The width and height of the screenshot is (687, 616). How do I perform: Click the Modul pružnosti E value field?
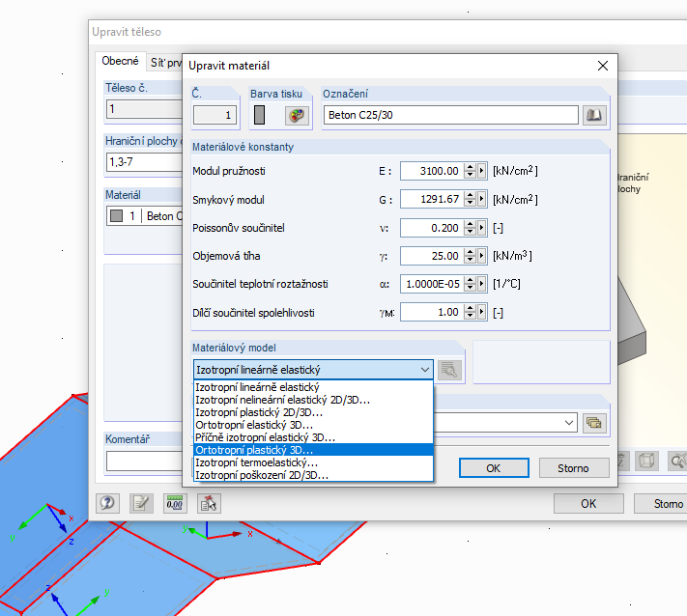(x=432, y=171)
